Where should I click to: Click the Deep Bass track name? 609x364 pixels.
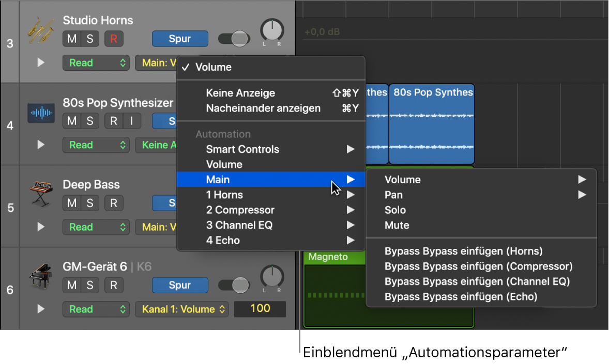tap(92, 185)
